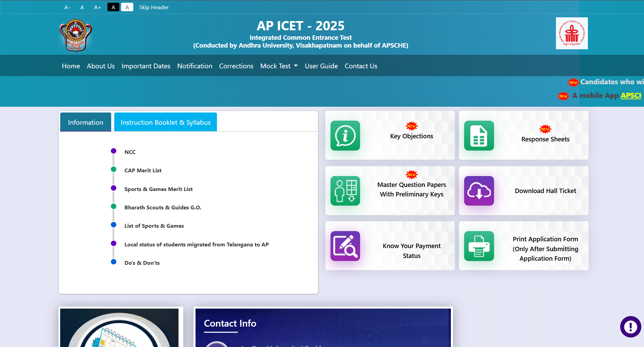The image size is (644, 347).
Task: Reset font size with normal A button
Action: point(82,7)
